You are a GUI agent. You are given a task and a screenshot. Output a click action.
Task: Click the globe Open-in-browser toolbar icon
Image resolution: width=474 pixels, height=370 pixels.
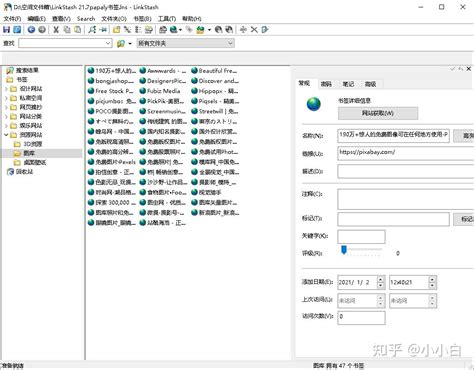click(x=173, y=30)
